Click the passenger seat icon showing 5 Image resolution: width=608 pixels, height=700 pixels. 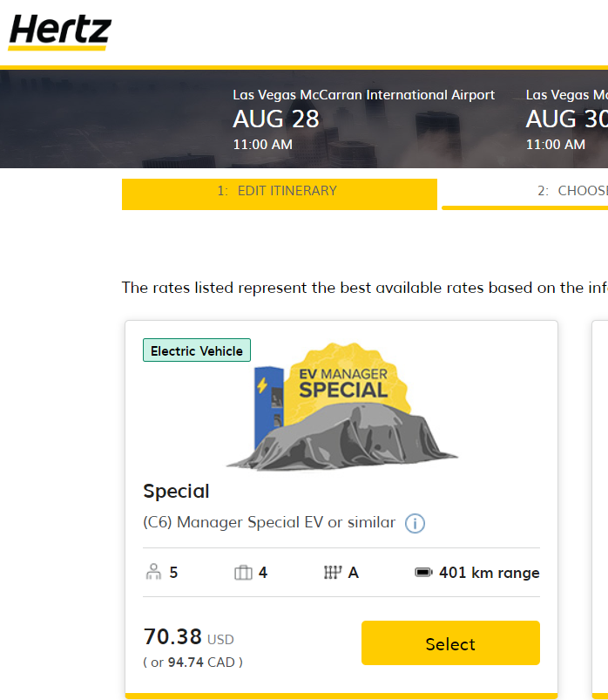[x=153, y=572]
